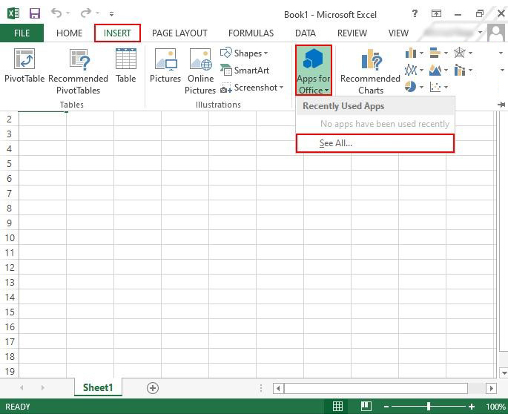Open the FILE menu
This screenshot has height=420, width=508.
pos(22,33)
